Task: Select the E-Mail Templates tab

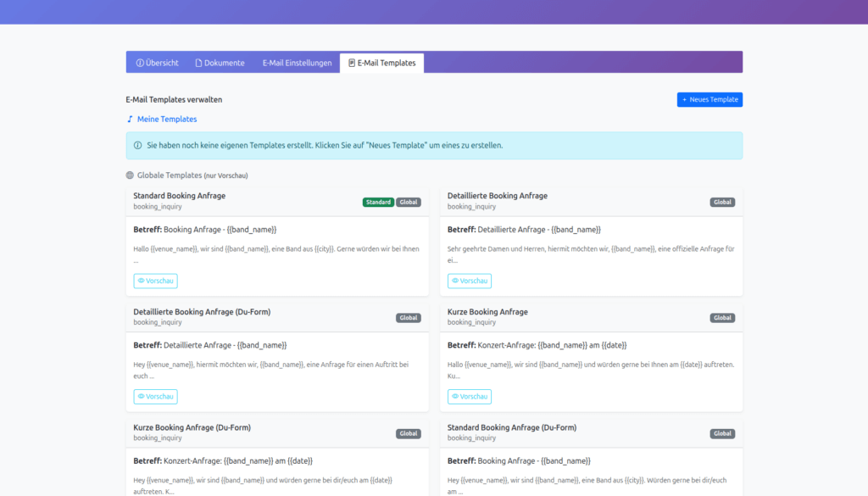Action: click(381, 63)
